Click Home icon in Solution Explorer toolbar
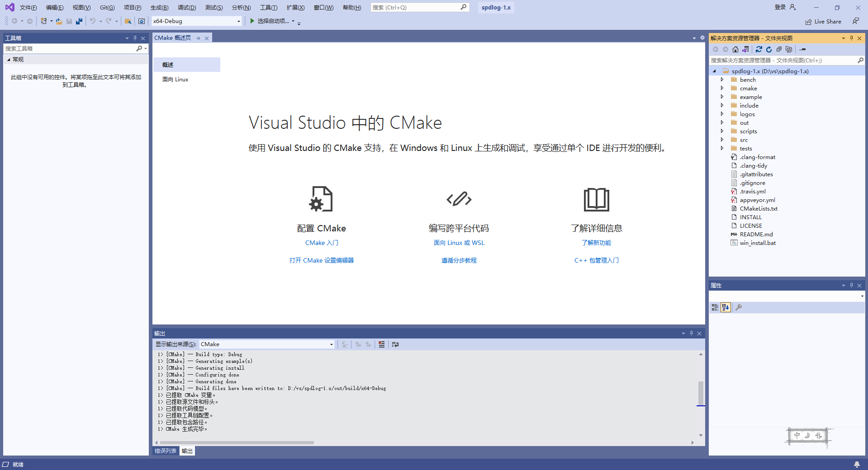Screen dimensions: 868x470 click(x=735, y=49)
